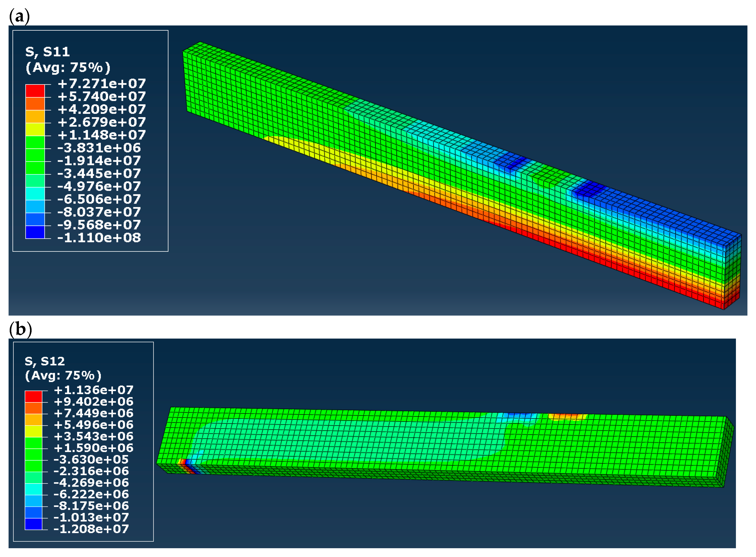This screenshot has height=557, width=756.
Task: Click the yellow swatch in S12 legend
Action: (33, 431)
